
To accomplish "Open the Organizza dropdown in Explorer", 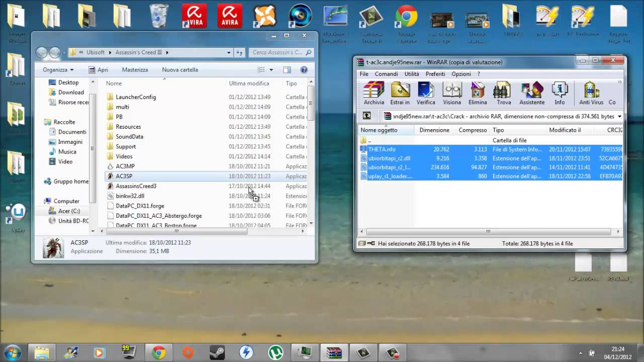I will [58, 70].
